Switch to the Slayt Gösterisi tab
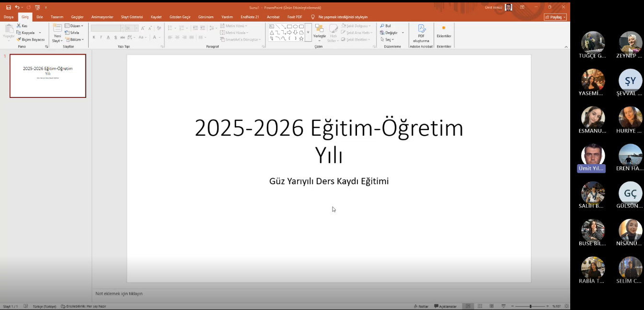 pyautogui.click(x=132, y=17)
